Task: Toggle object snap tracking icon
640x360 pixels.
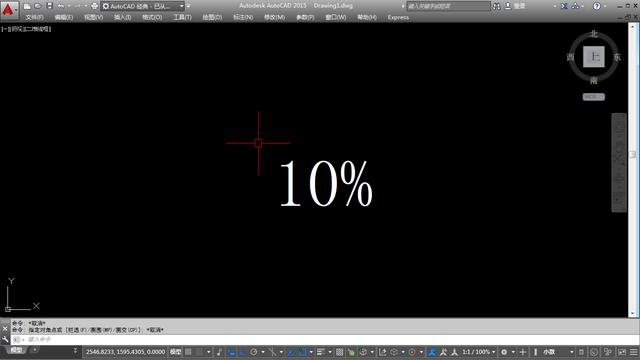Action: coord(291,352)
